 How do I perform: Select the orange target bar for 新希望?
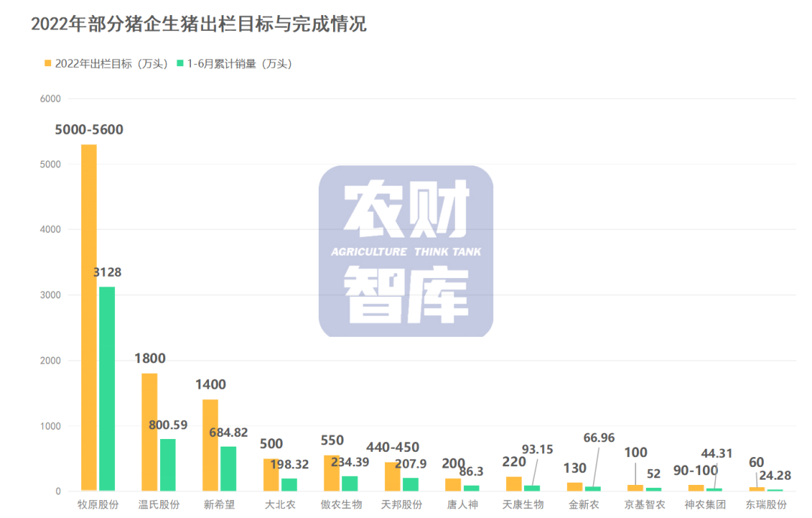[x=211, y=445]
